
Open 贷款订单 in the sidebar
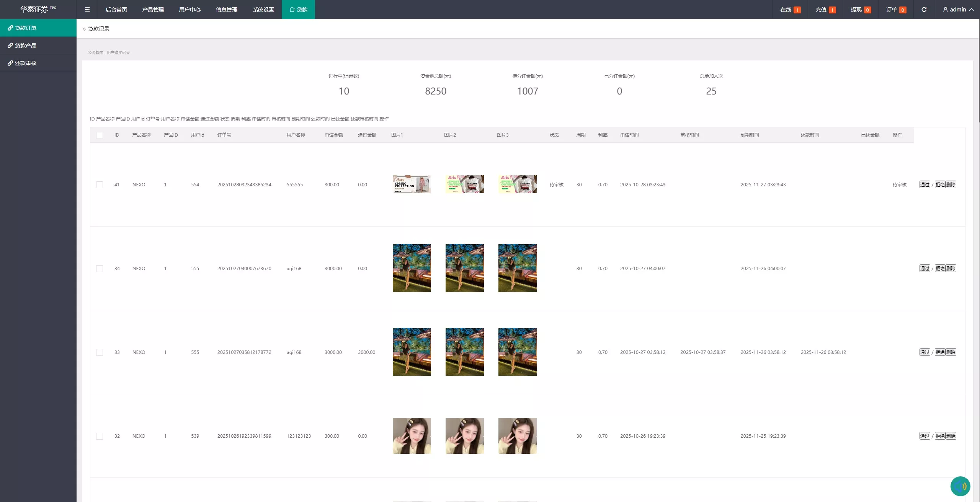38,28
